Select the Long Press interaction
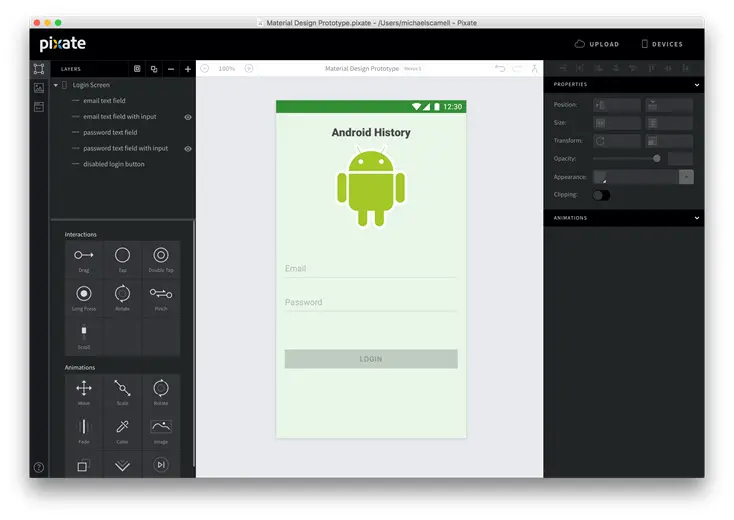The height and width of the screenshot is (520, 734). point(84,298)
